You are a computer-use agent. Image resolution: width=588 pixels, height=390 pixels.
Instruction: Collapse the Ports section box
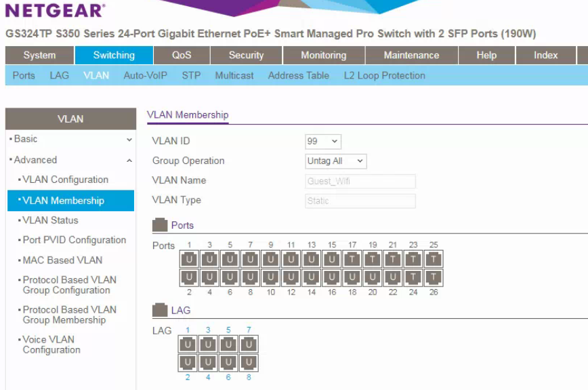[160, 225]
